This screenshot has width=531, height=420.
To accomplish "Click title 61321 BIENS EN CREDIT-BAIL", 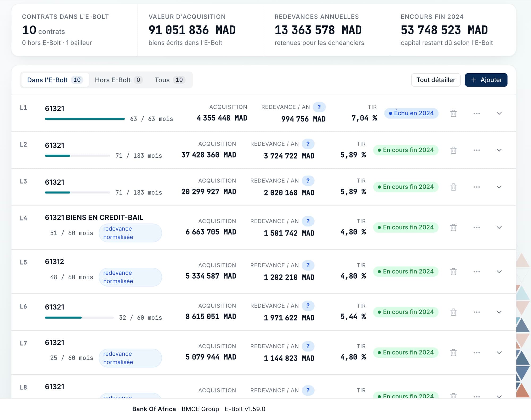I will (94, 218).
